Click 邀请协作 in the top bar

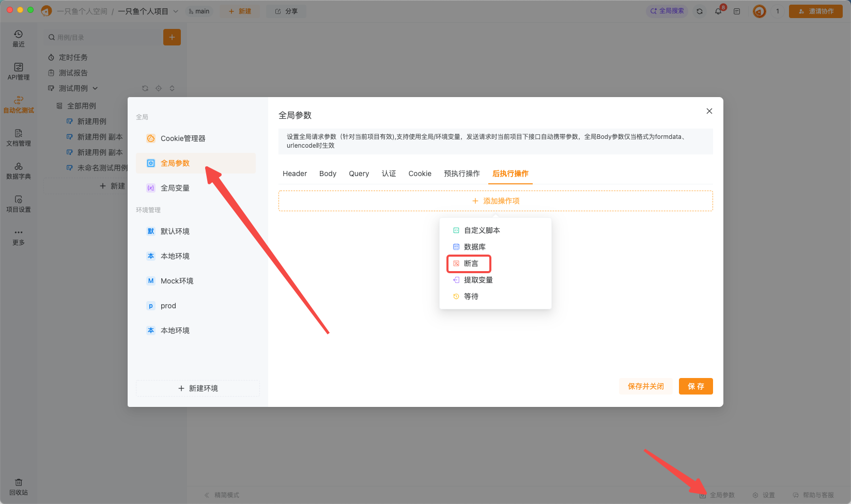tap(815, 10)
